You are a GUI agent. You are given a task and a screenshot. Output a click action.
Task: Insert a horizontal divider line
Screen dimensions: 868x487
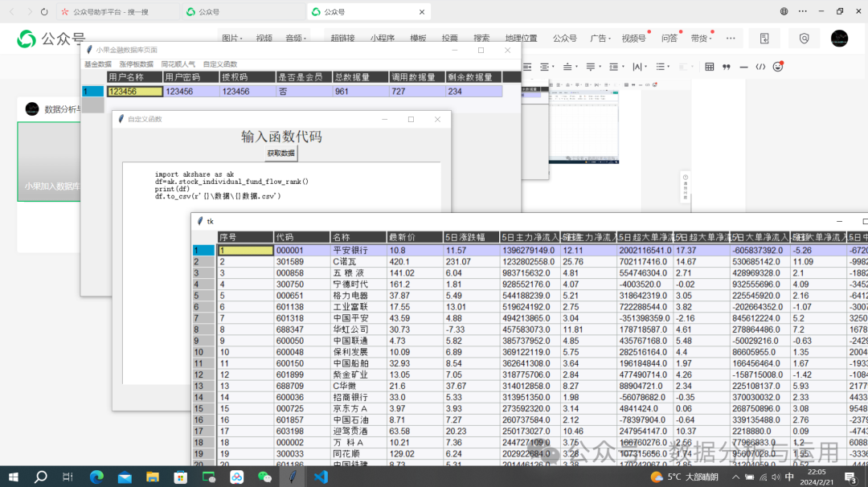pyautogui.click(x=743, y=67)
